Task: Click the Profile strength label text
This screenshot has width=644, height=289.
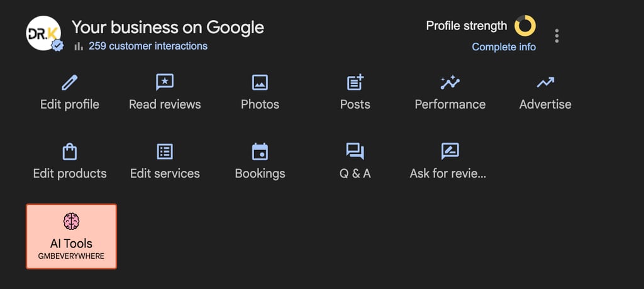Action: (x=467, y=26)
